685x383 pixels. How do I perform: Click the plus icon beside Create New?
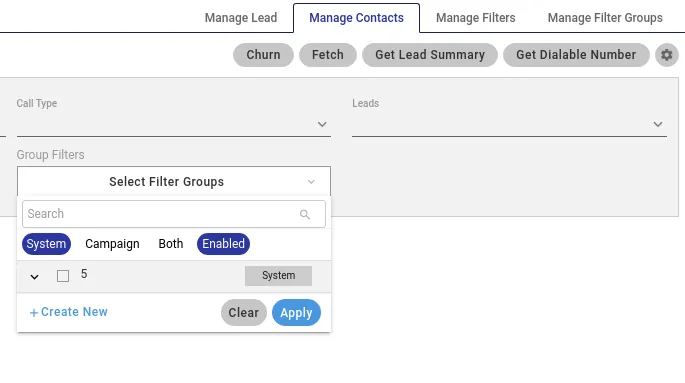34,313
